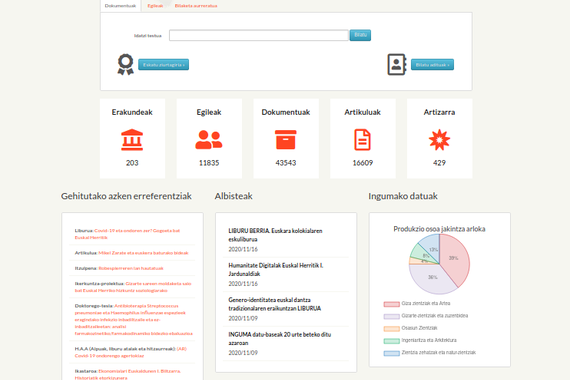The height and width of the screenshot is (380, 570).
Task: Click the Erakundeak card title
Action: tap(132, 112)
